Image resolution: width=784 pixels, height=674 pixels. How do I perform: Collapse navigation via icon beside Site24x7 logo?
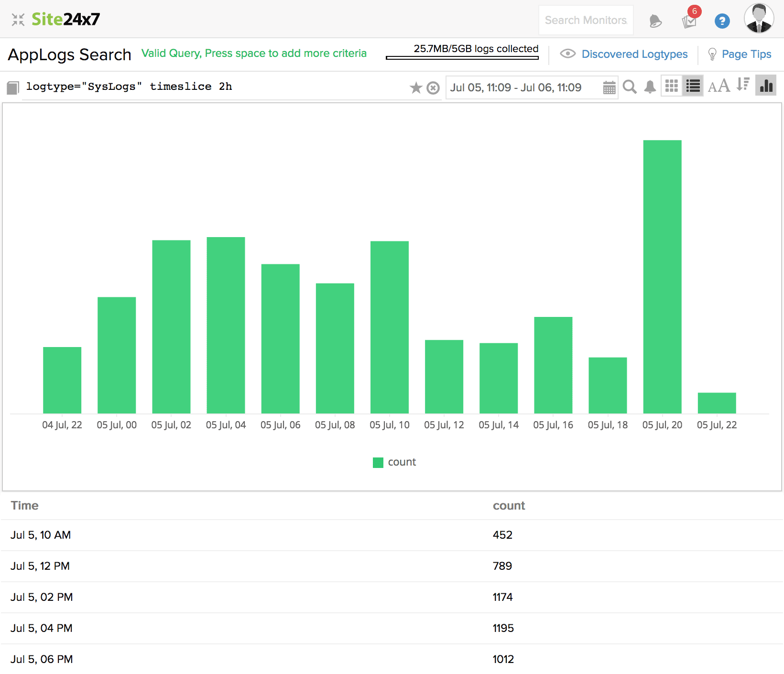(18, 20)
